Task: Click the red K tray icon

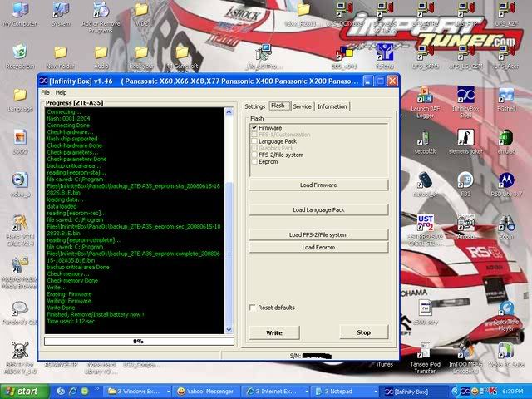Action: click(x=493, y=392)
